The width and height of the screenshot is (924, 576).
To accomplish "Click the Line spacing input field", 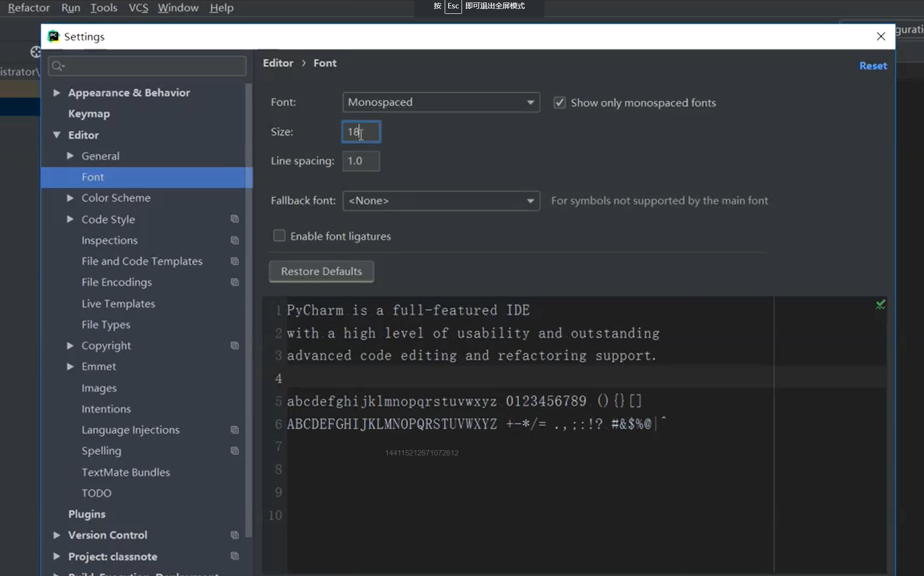I will [x=361, y=161].
